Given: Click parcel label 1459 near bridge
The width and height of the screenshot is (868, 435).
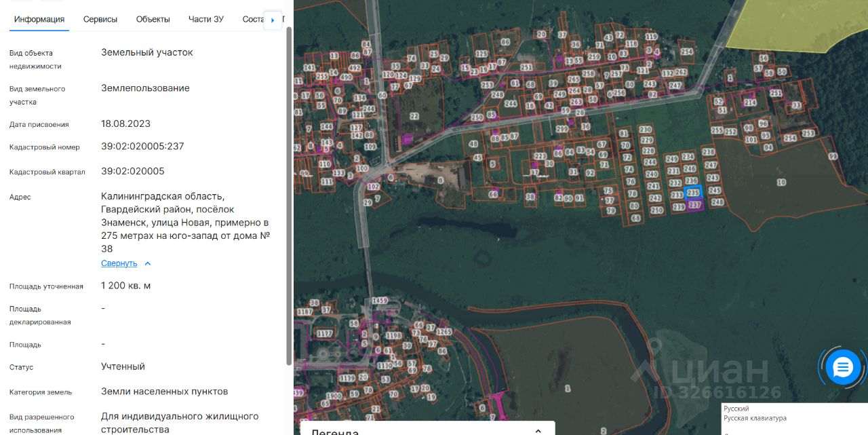Looking at the screenshot, I should tap(379, 301).
